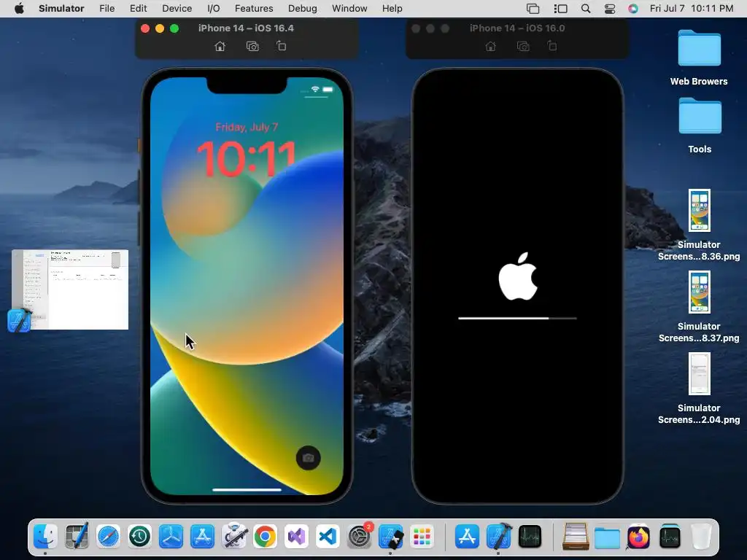
Task: Open the Simulator app menu
Action: (61, 9)
